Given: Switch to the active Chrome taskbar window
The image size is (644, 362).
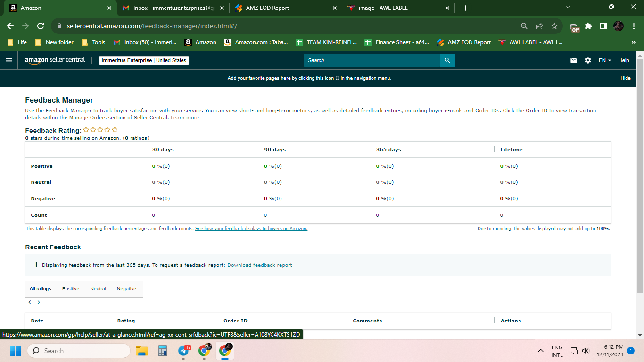Looking at the screenshot, I should click(225, 350).
